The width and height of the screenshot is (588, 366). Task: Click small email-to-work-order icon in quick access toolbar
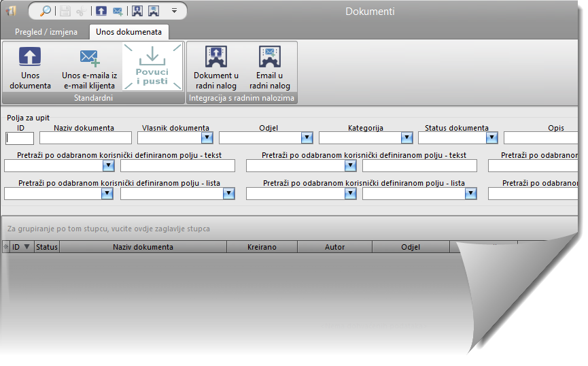coord(154,11)
